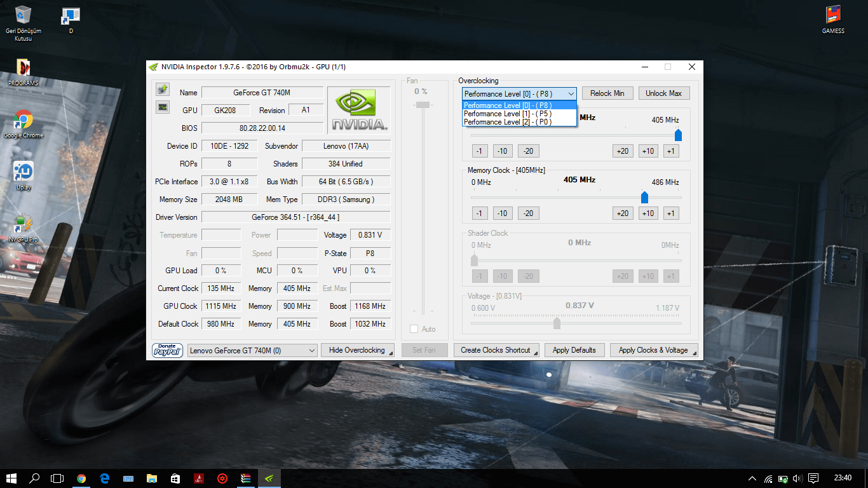Click the NVIDIA Inspector taskbar icon
The width and height of the screenshot is (868, 488).
(269, 478)
